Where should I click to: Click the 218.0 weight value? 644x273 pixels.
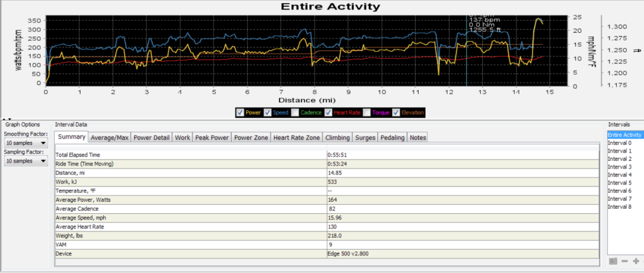click(x=334, y=236)
